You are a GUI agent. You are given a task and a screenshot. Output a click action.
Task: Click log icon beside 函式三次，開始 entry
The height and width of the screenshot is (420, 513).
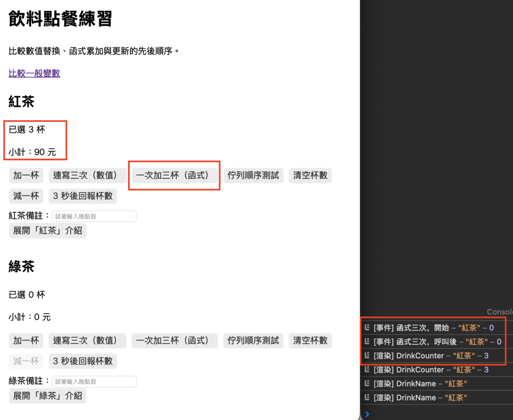pyautogui.click(x=367, y=327)
